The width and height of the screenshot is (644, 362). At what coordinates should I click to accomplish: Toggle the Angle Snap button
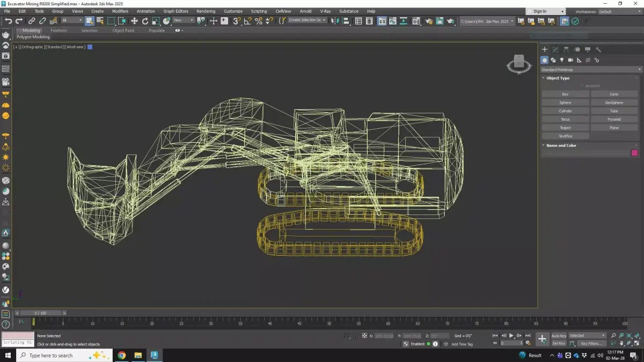pos(247,21)
